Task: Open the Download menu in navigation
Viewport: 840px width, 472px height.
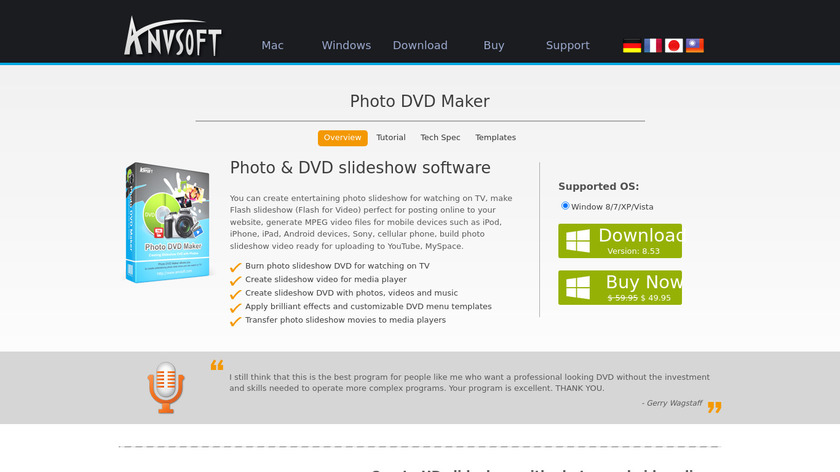Action: coord(420,46)
